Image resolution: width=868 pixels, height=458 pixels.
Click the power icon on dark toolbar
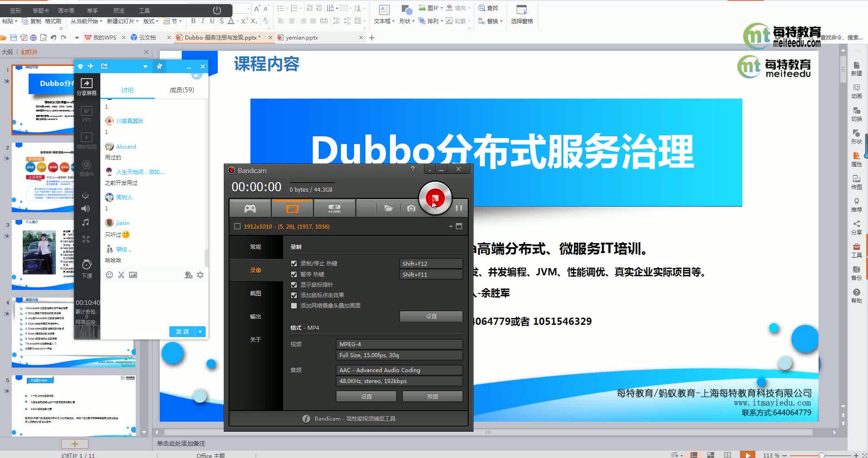[217, 10]
